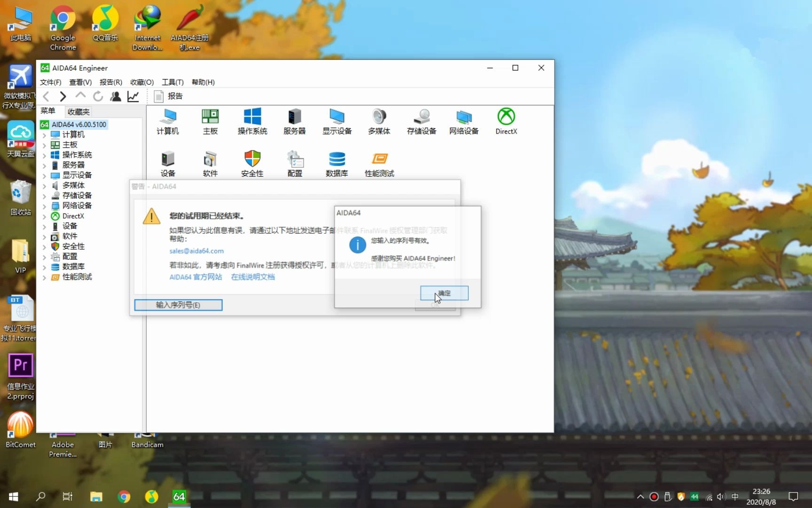
Task: Open the 报告(R) menu
Action: [x=111, y=82]
